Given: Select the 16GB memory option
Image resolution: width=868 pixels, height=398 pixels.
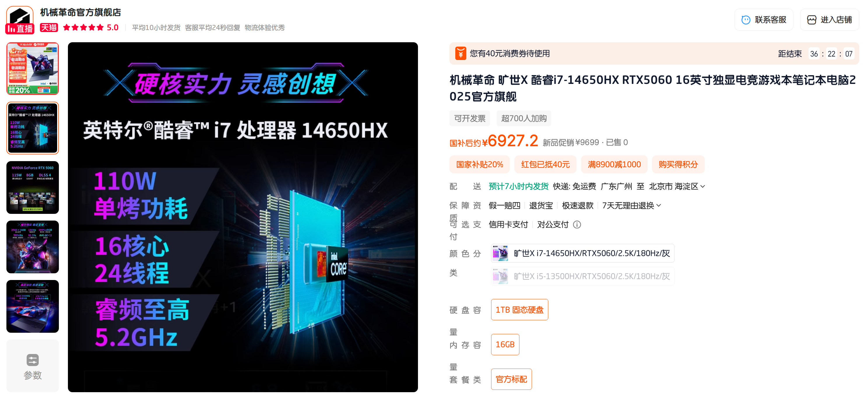Looking at the screenshot, I should (505, 344).
